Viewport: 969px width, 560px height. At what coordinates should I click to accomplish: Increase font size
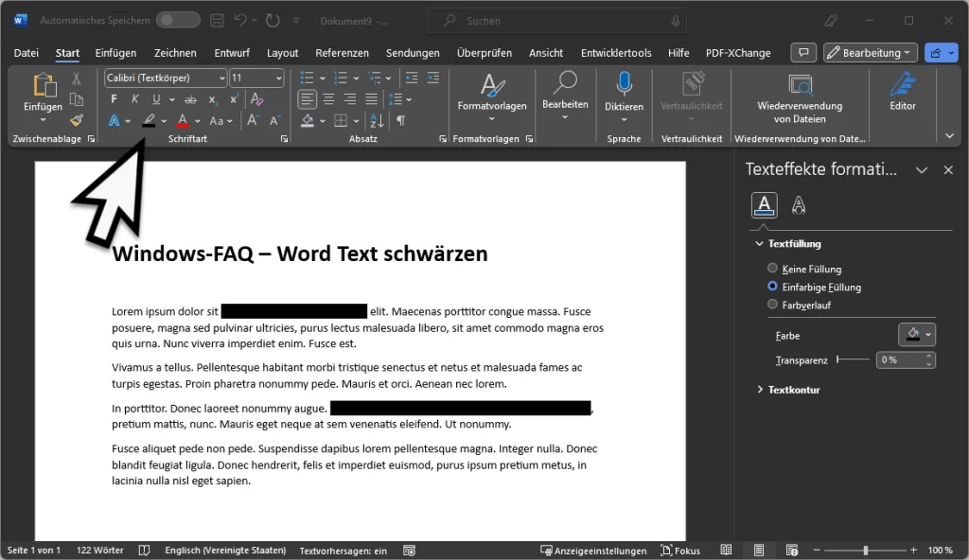pos(252,120)
